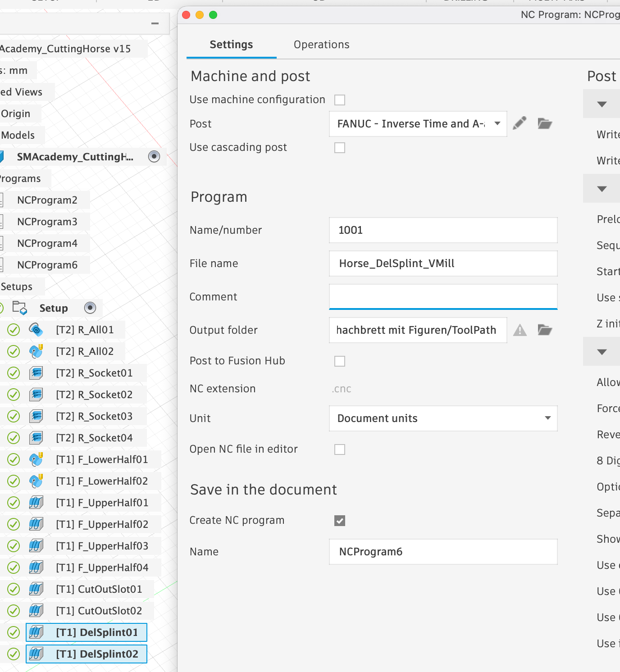Click the Setup folder icon
The width and height of the screenshot is (620, 672).
point(20,308)
